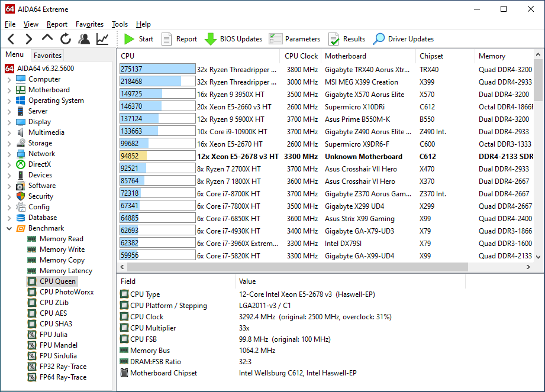The height and width of the screenshot is (392, 545).
Task: Sort by the Motherboard column header
Action: [367, 56]
